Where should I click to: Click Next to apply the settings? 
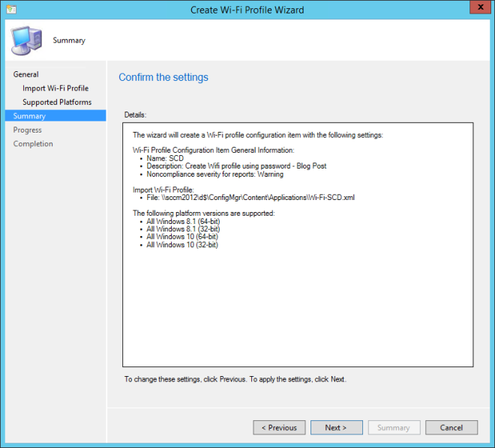coord(336,428)
